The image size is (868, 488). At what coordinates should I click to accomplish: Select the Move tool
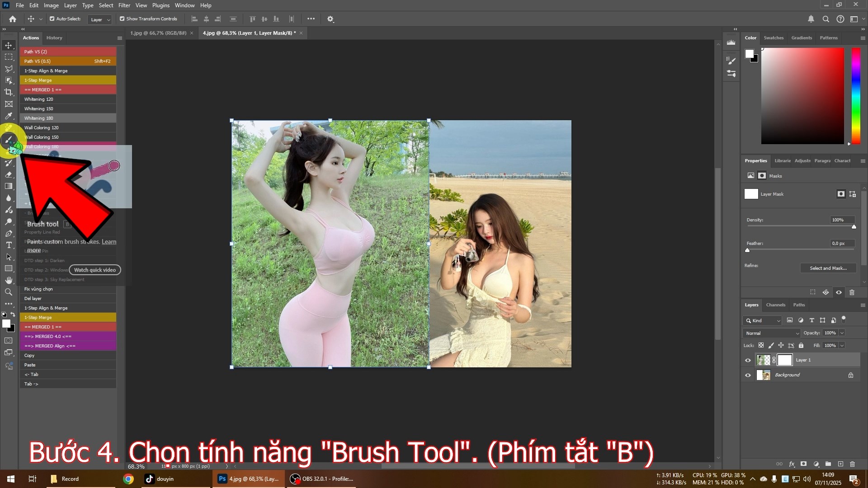click(x=9, y=45)
